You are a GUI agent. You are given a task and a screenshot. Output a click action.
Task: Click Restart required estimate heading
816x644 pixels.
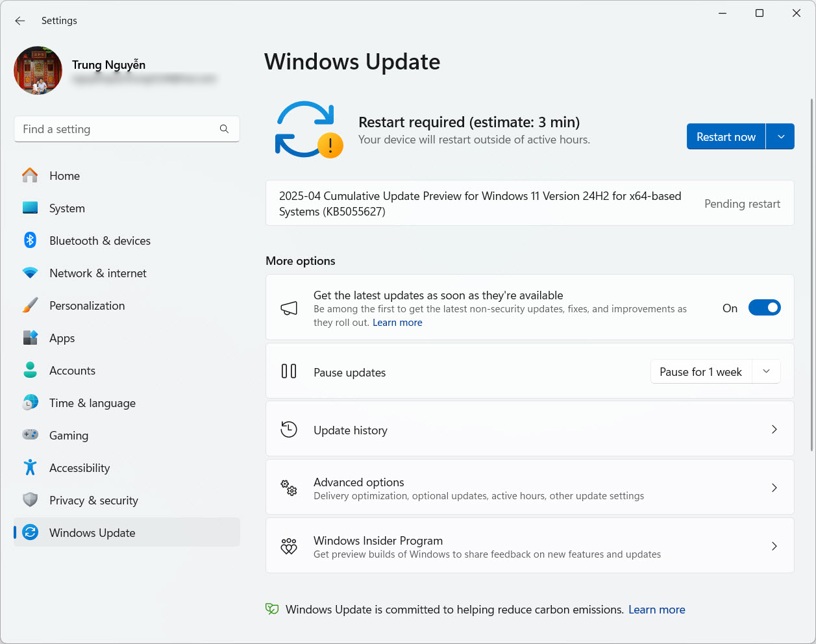pyautogui.click(x=469, y=122)
